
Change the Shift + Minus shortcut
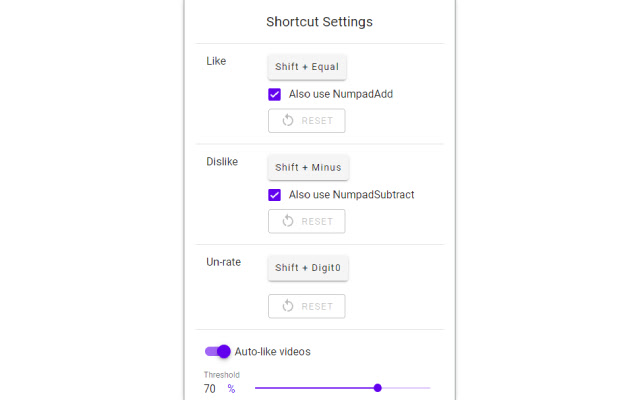308,167
